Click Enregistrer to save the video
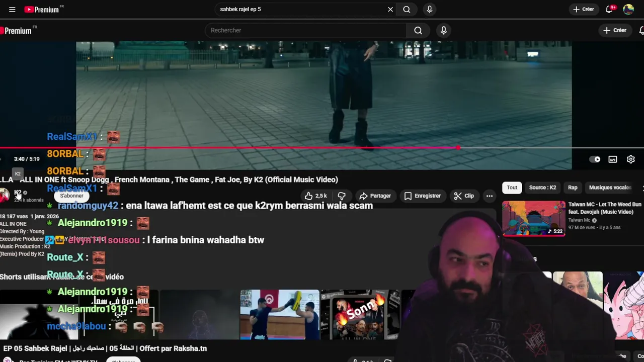Image resolution: width=644 pixels, height=362 pixels. tap(423, 196)
